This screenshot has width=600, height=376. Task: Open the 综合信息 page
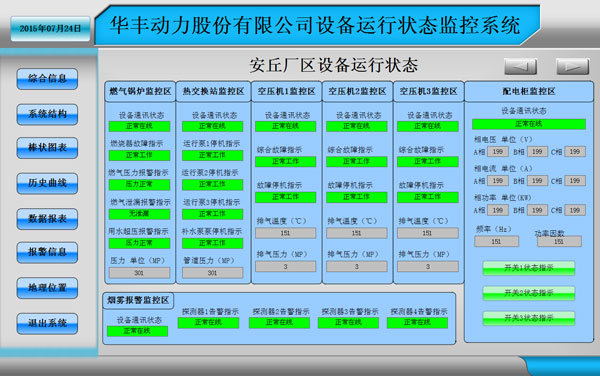click(47, 79)
